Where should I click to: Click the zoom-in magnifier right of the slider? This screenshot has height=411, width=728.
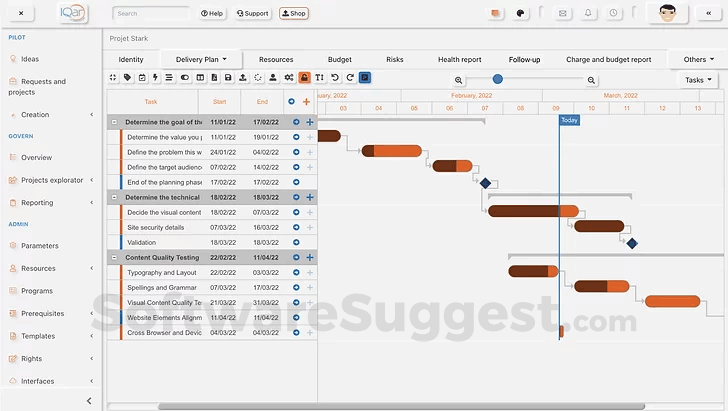click(x=592, y=80)
